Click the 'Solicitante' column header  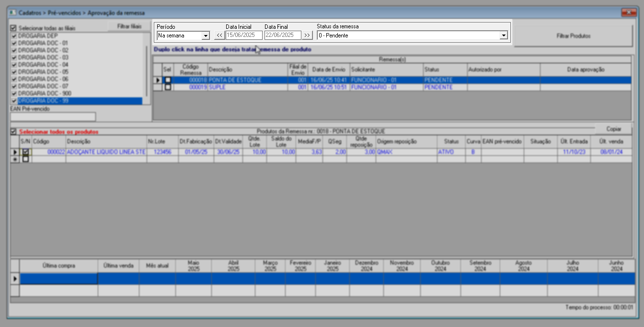pyautogui.click(x=386, y=70)
